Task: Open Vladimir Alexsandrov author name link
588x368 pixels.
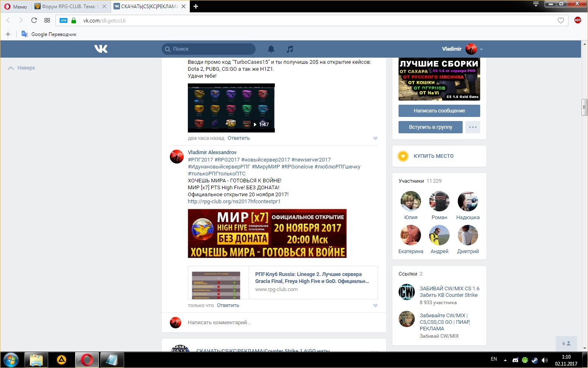Action: point(212,153)
